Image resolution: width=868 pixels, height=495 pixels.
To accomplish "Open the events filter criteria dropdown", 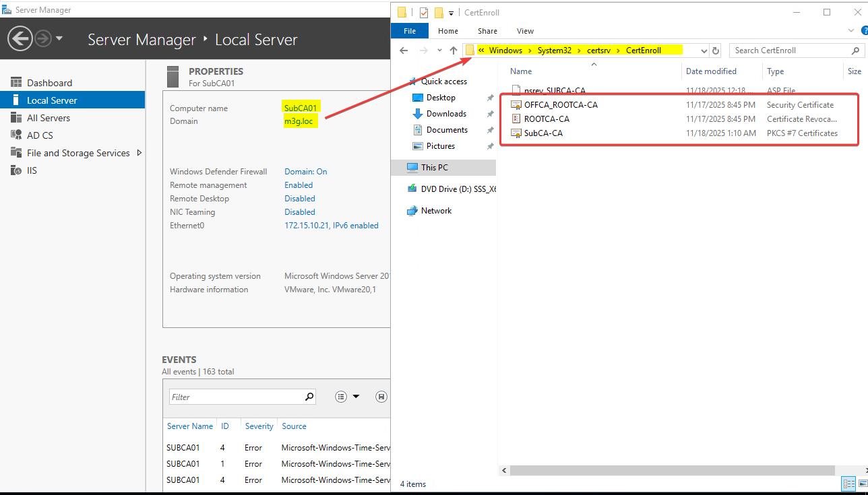I will click(348, 397).
